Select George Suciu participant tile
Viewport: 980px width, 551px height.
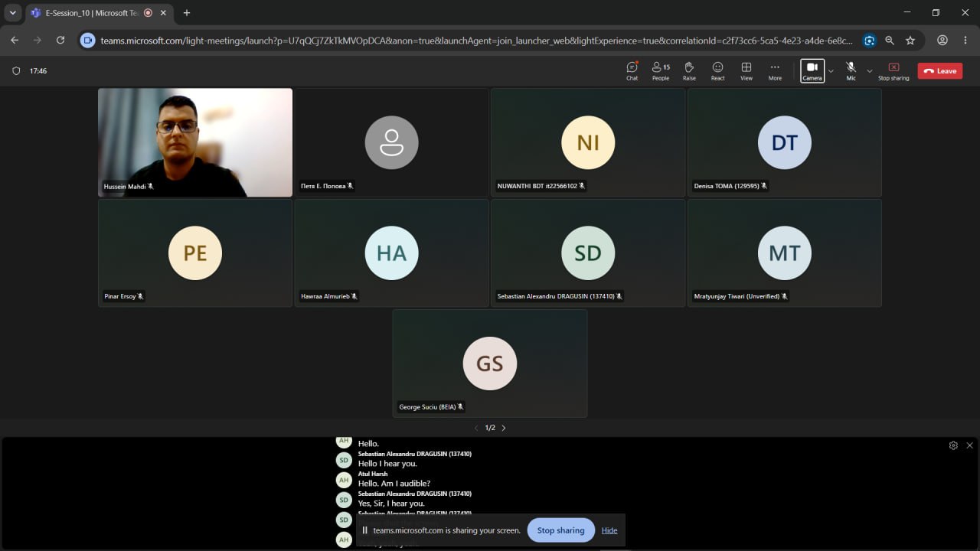(x=490, y=364)
